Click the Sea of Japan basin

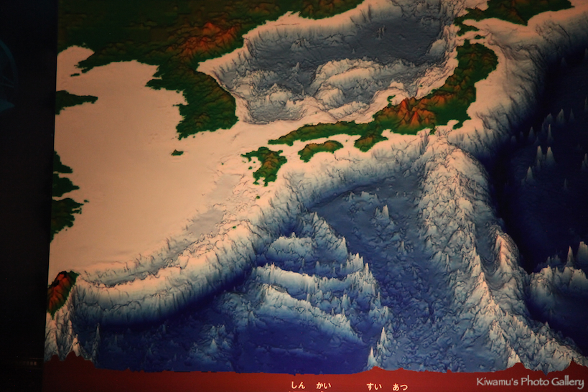337,65
